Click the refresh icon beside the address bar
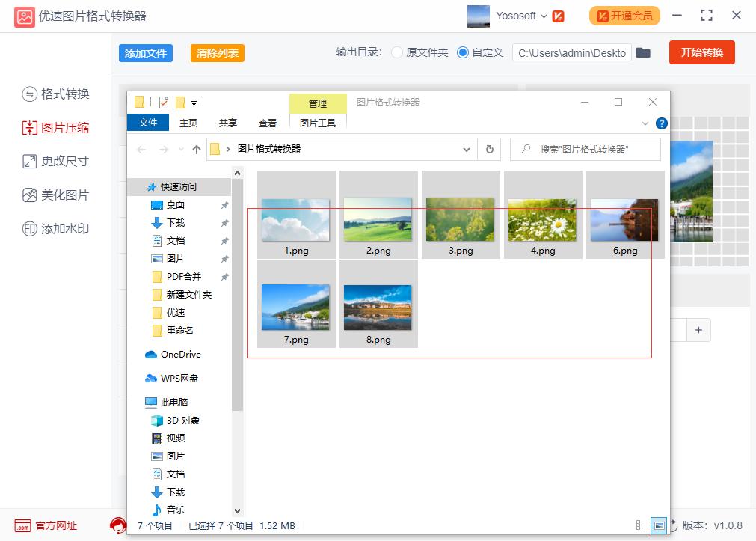The height and width of the screenshot is (541, 756). [x=490, y=149]
